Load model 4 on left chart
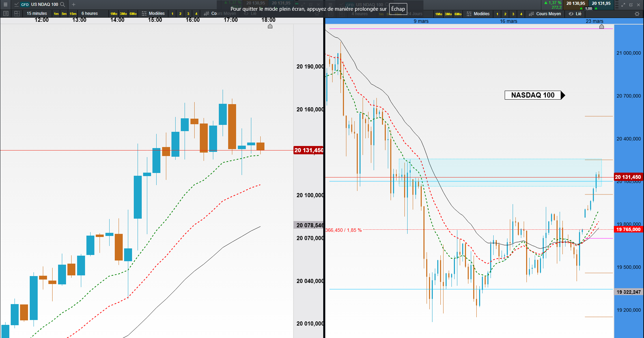 196,14
